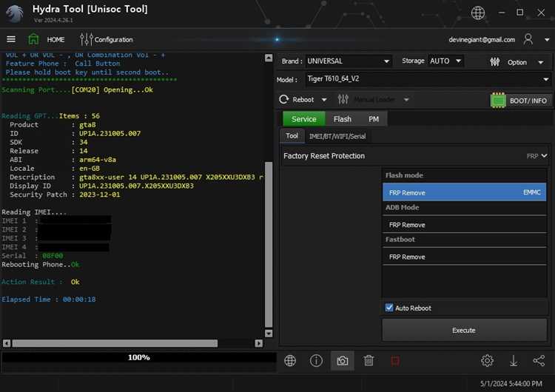Open the Storage AUTO dropdown
Screen dimensions: 555x392
[458, 61]
